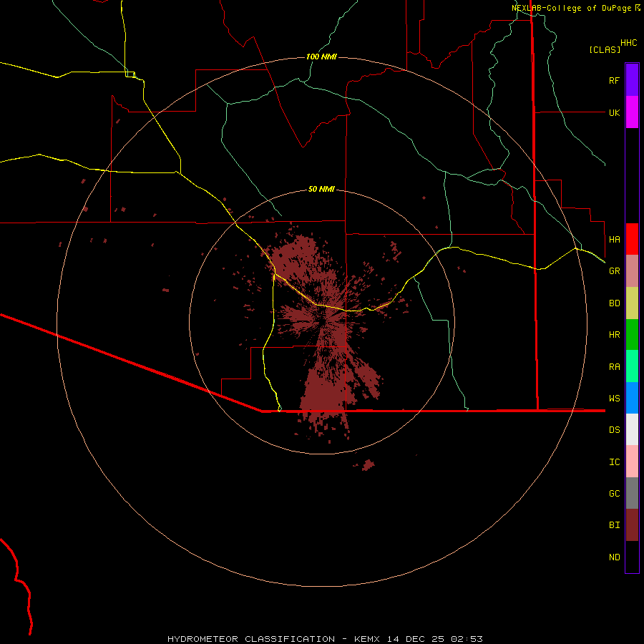The image size is (644, 644).
Task: Click the 100 NMI range ring label
Action: point(321,57)
